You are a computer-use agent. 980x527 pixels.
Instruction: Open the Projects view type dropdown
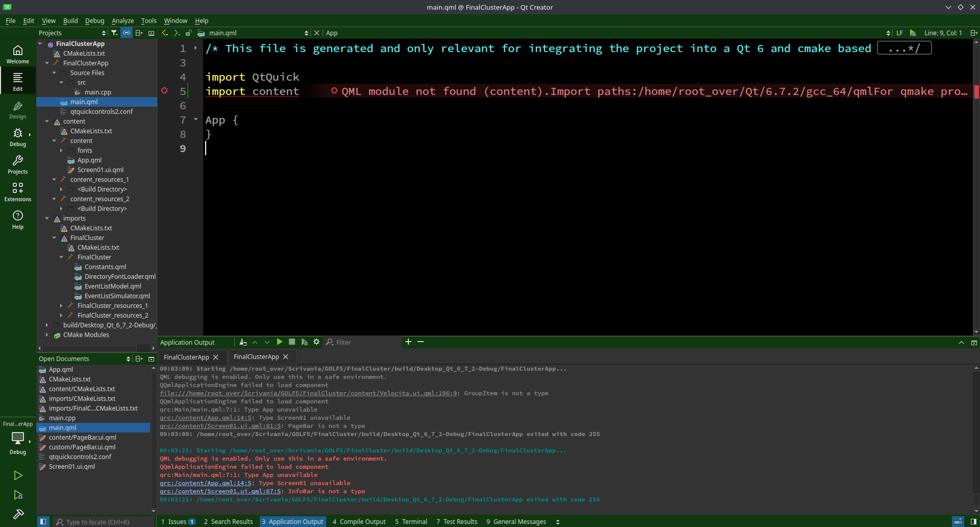coord(71,33)
